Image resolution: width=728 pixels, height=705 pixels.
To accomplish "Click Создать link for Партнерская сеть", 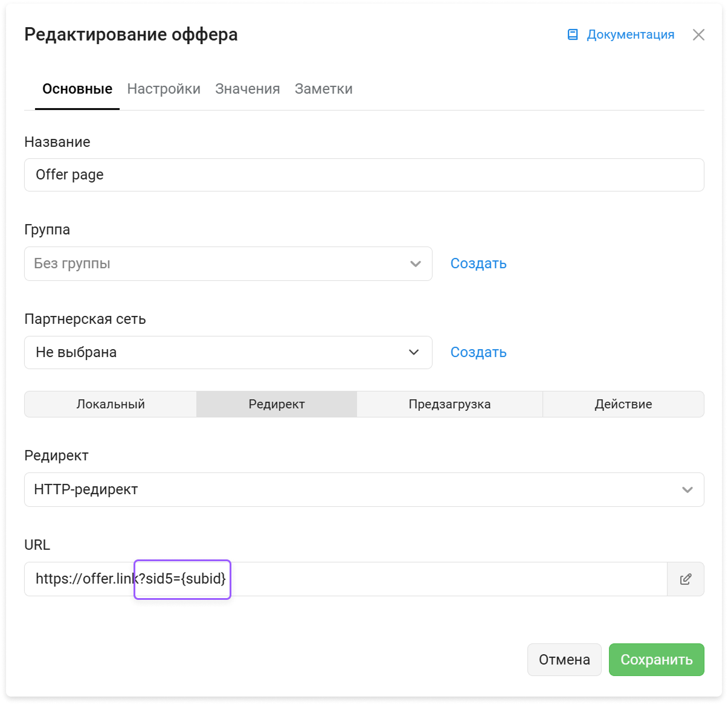I will pos(478,352).
